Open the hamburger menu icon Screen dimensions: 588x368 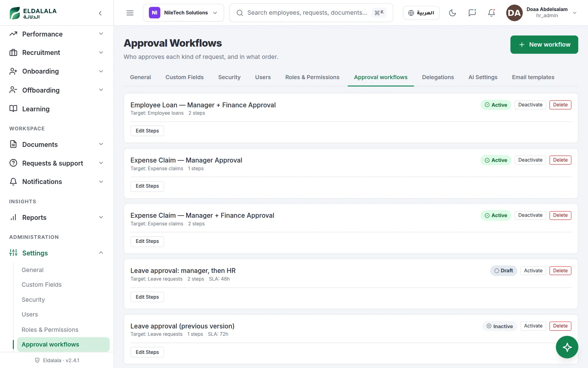130,13
